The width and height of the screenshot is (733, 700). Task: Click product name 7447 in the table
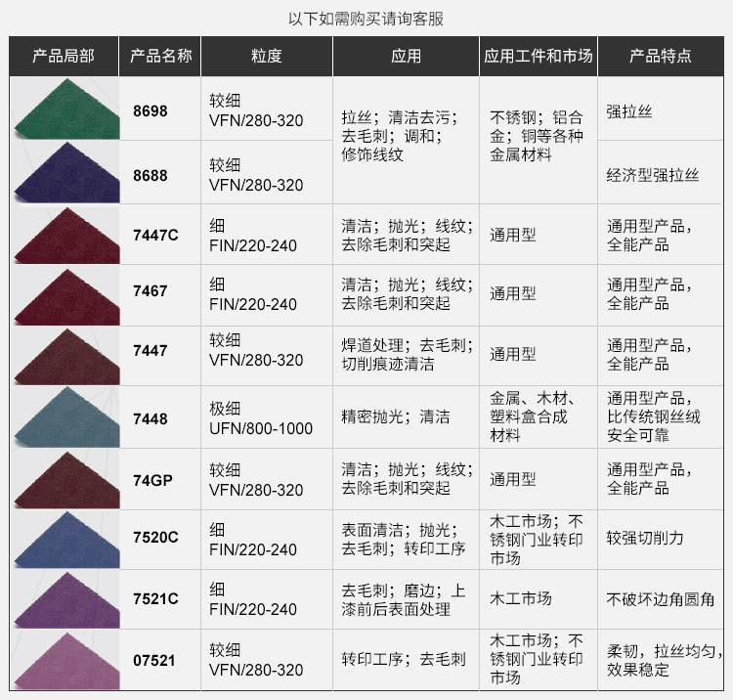(151, 351)
